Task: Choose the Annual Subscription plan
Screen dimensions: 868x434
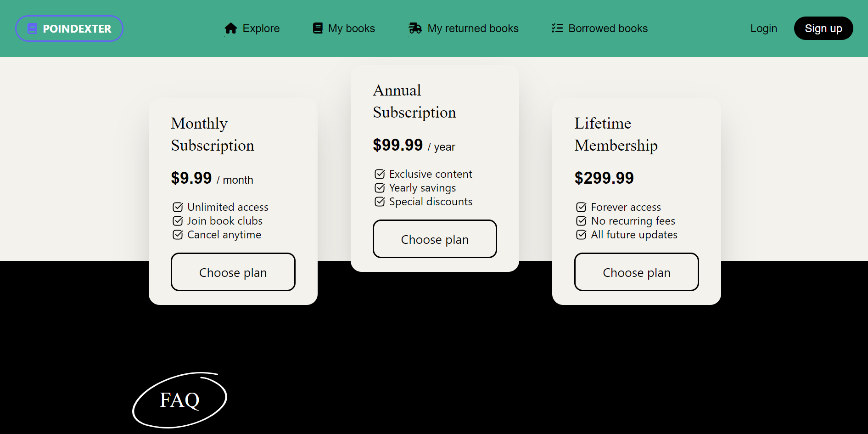Action: pyautogui.click(x=435, y=239)
